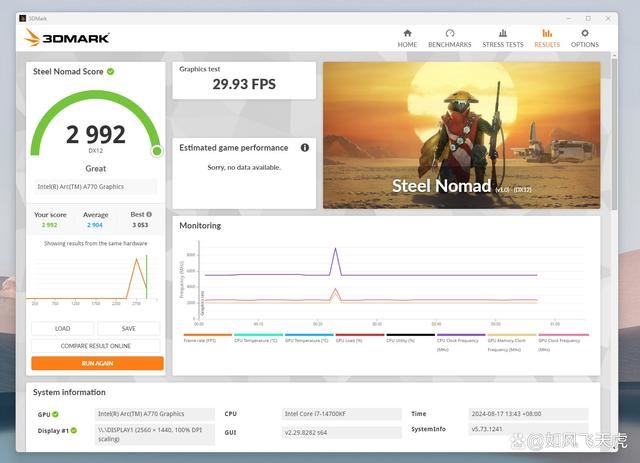This screenshot has height=463, width=640.
Task: Click the green check icon next to GPU
Action: tap(56, 413)
